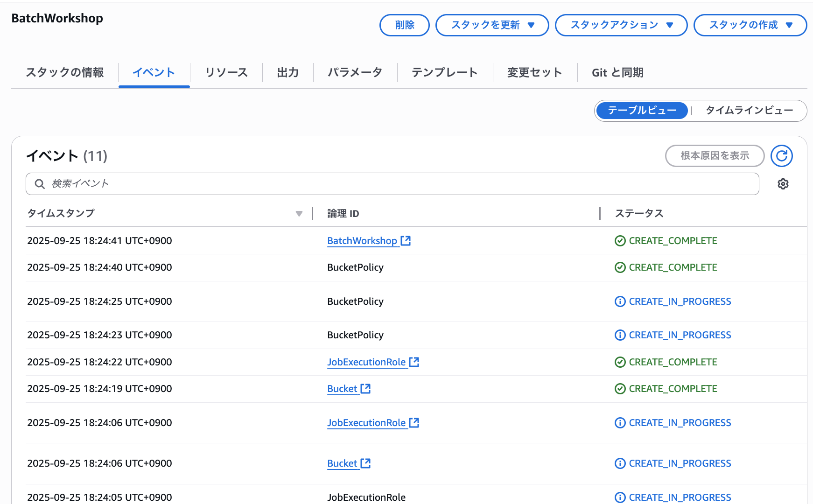
Task: Click the 論理 ID column header
Action: click(x=343, y=214)
